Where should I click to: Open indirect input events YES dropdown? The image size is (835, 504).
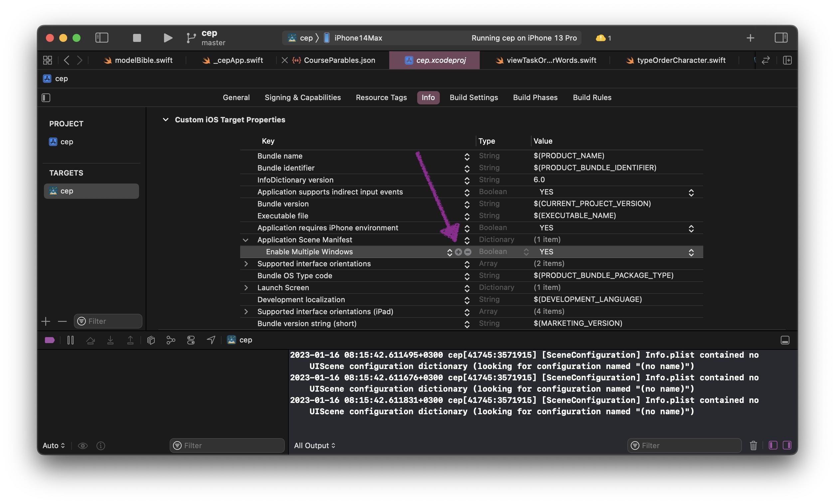[x=691, y=193]
